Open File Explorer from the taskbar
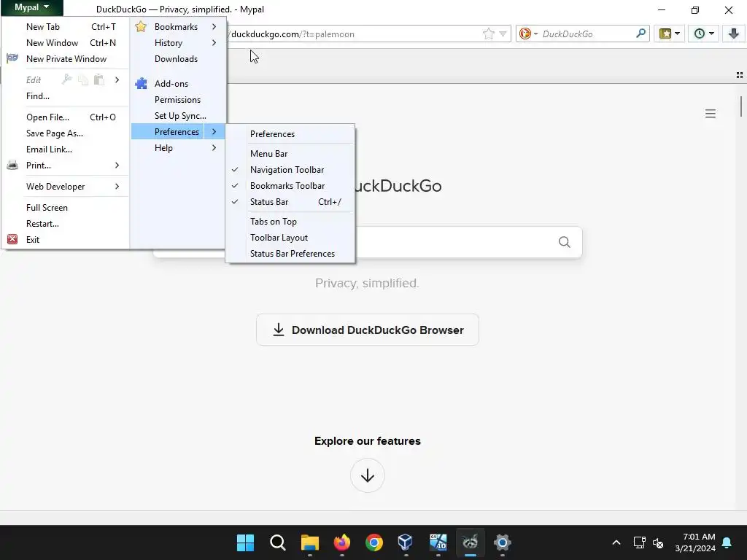 pos(309,542)
